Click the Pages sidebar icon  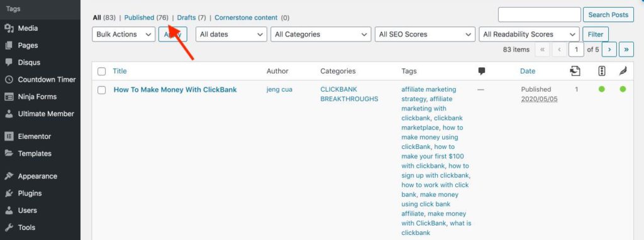(9, 45)
